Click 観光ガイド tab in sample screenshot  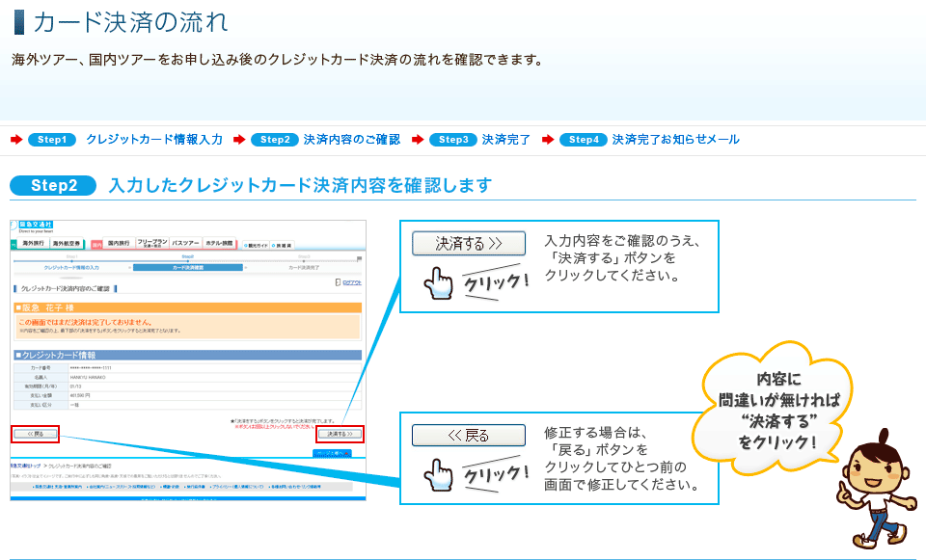point(257,246)
